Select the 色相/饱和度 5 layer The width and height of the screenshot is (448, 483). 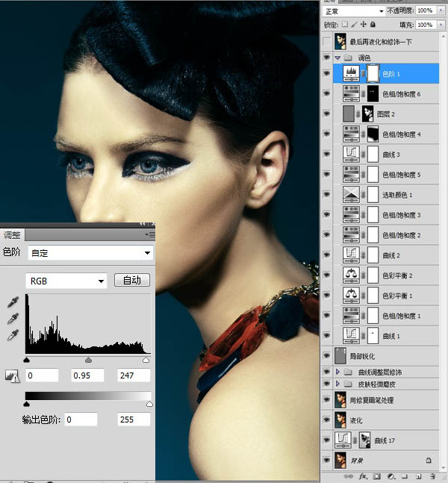[386, 175]
